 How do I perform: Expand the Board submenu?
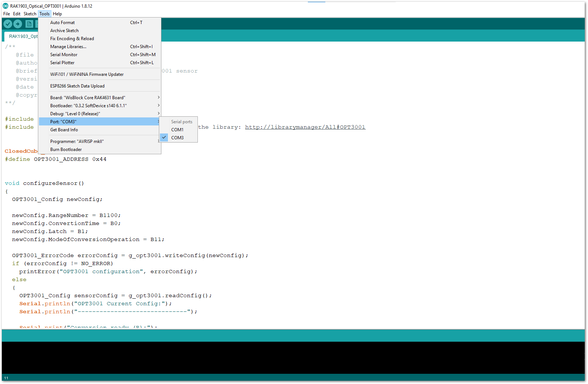pyautogui.click(x=99, y=98)
